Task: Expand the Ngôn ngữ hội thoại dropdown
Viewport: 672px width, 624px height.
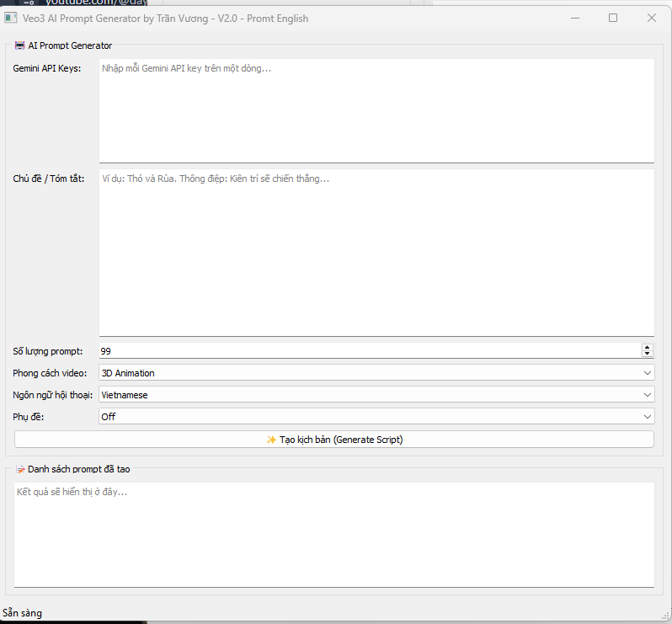Action: (647, 395)
